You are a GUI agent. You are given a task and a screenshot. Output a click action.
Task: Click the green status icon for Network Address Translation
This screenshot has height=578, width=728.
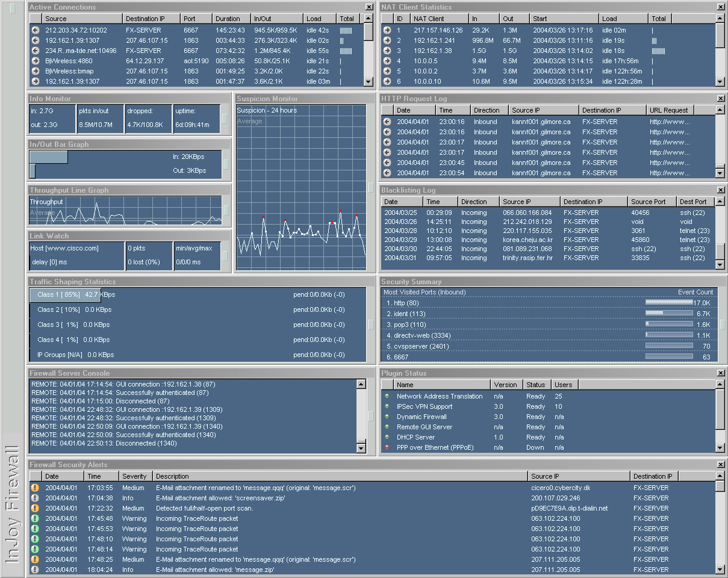[387, 397]
